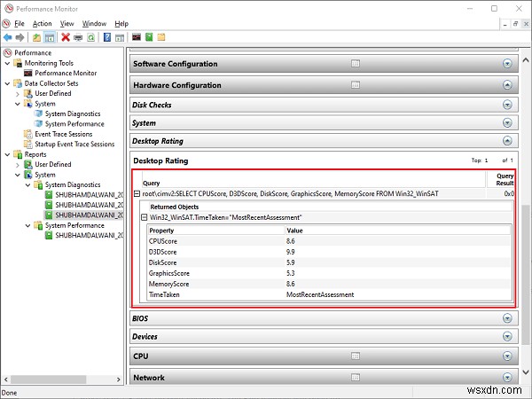Collapse the Win32_WinSAT returned object node
Viewport: 532px width, 399px height.
coord(144,217)
